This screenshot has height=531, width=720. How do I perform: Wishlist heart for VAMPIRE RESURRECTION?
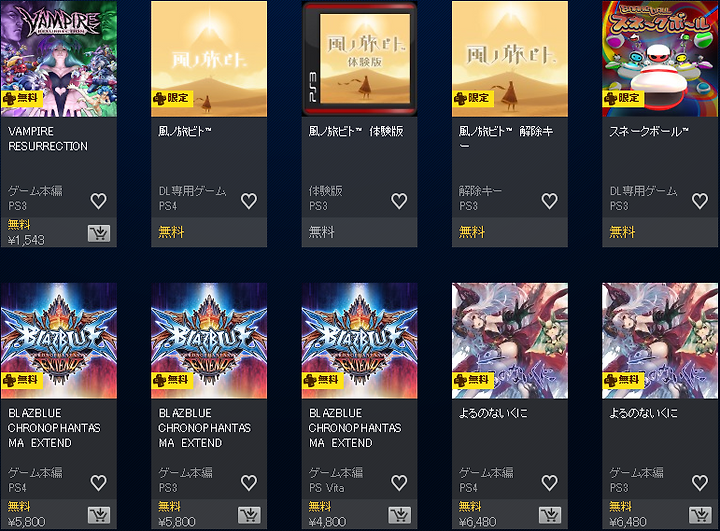click(x=98, y=201)
